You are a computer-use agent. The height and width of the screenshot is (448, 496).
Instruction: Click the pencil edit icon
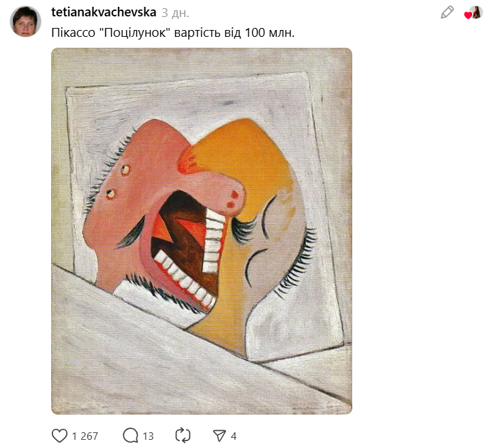point(447,12)
